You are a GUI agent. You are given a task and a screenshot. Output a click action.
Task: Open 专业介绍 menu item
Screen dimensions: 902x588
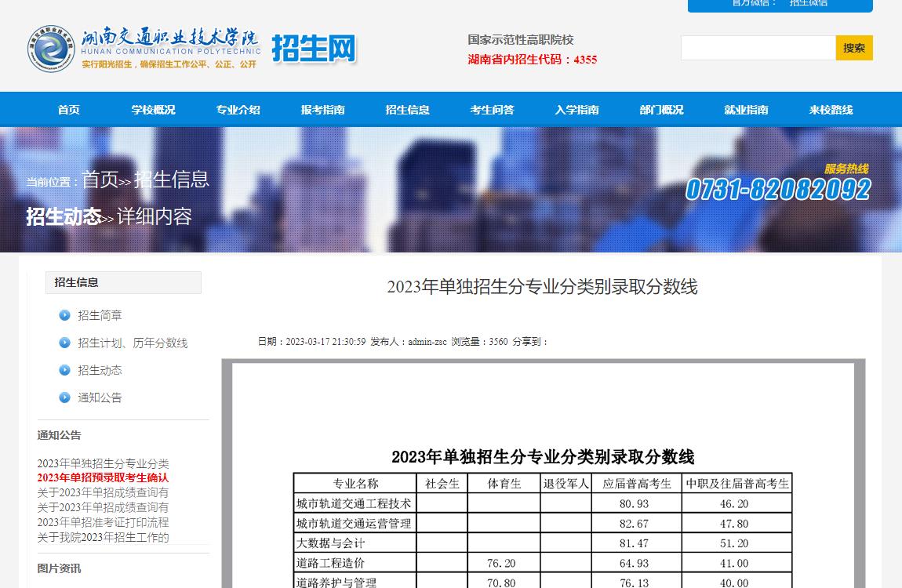click(x=238, y=110)
